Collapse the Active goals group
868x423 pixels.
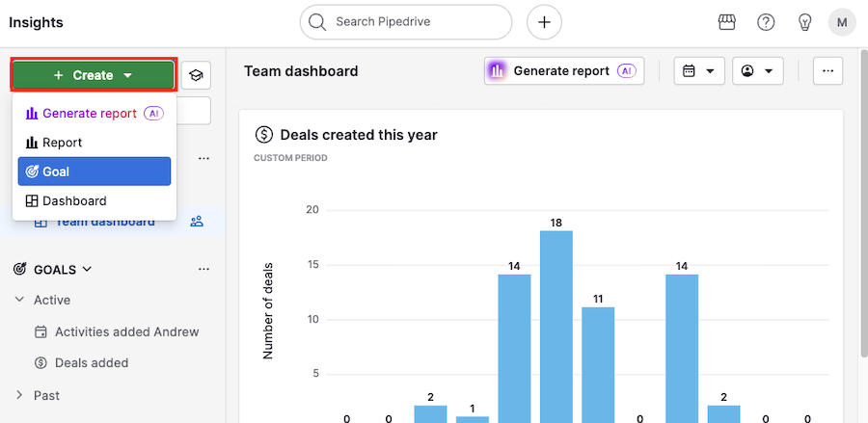(20, 300)
